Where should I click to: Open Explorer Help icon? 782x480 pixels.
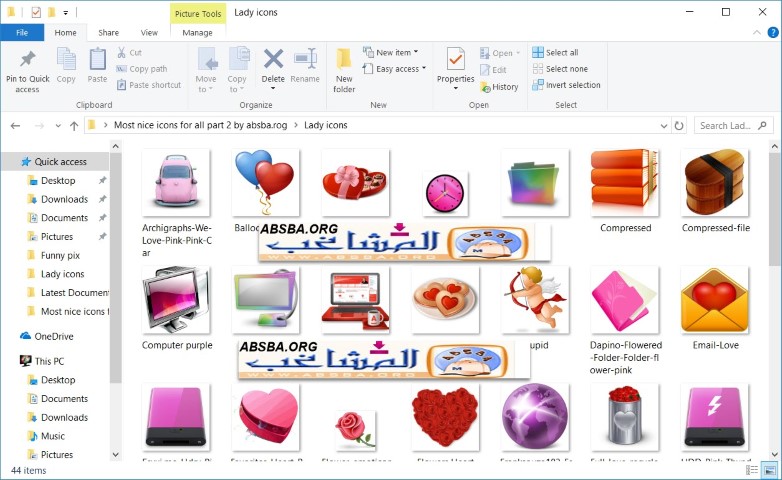[x=773, y=32]
